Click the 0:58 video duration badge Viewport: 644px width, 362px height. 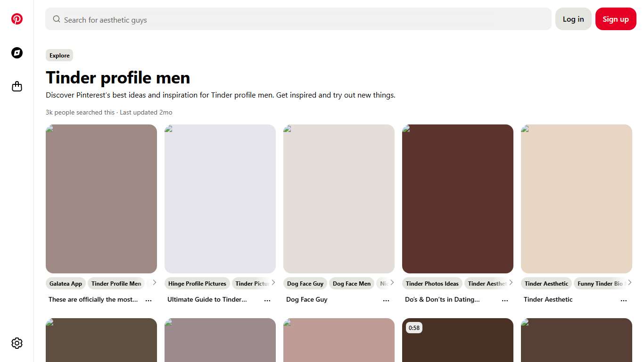click(413, 327)
